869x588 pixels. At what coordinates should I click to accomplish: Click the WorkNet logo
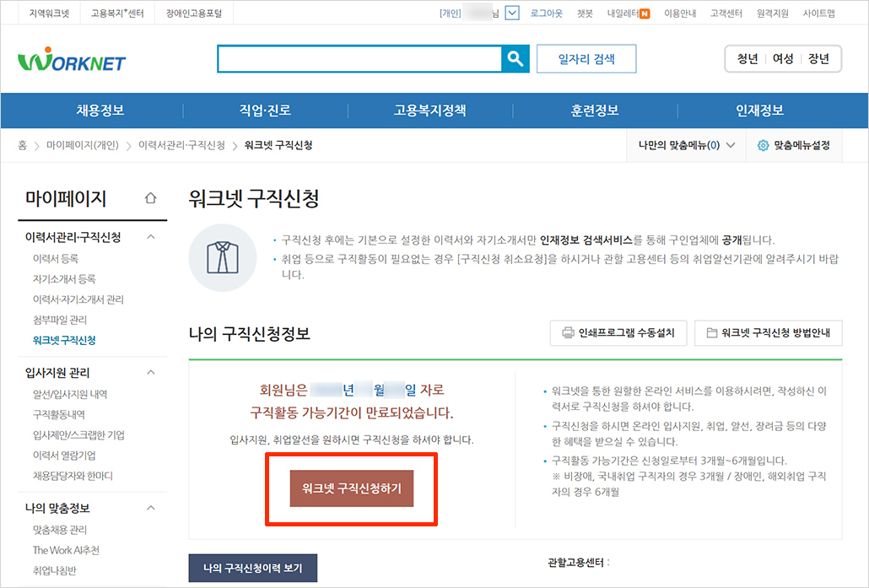pyautogui.click(x=72, y=59)
